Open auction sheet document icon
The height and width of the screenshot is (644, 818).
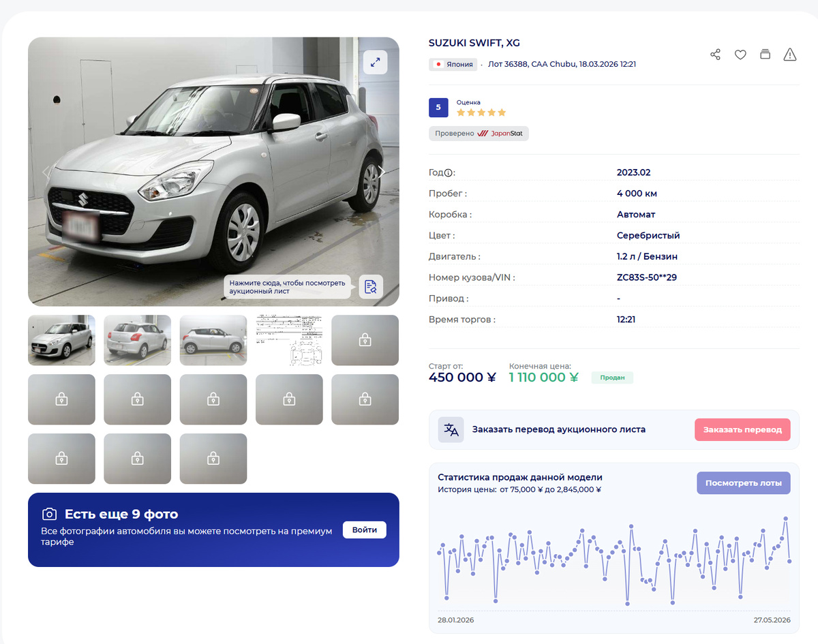click(371, 286)
